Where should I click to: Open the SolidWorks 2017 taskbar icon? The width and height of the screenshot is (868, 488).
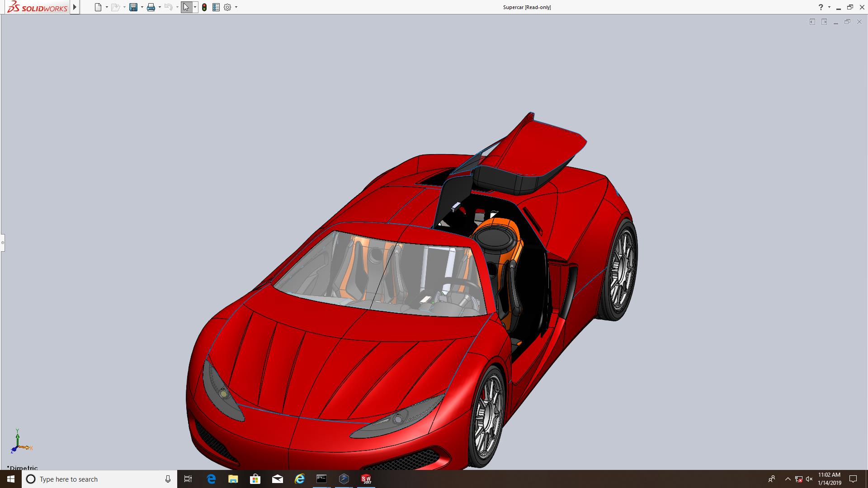(x=366, y=479)
